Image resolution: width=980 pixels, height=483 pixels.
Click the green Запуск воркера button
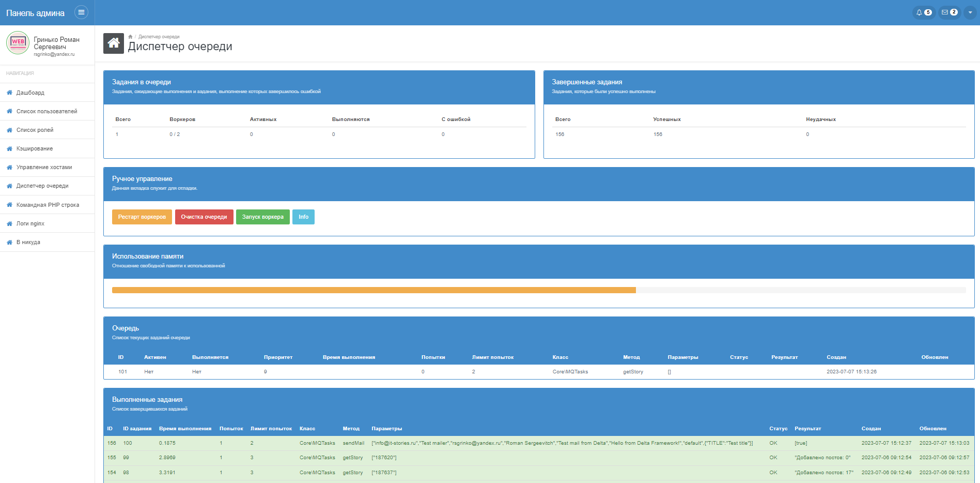262,217
